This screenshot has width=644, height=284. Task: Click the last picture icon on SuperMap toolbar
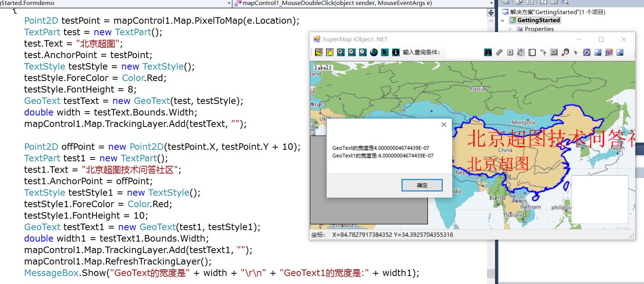coord(620,52)
